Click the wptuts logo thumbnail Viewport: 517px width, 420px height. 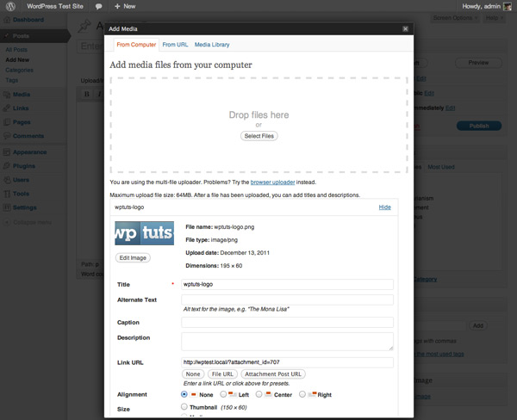pos(145,233)
